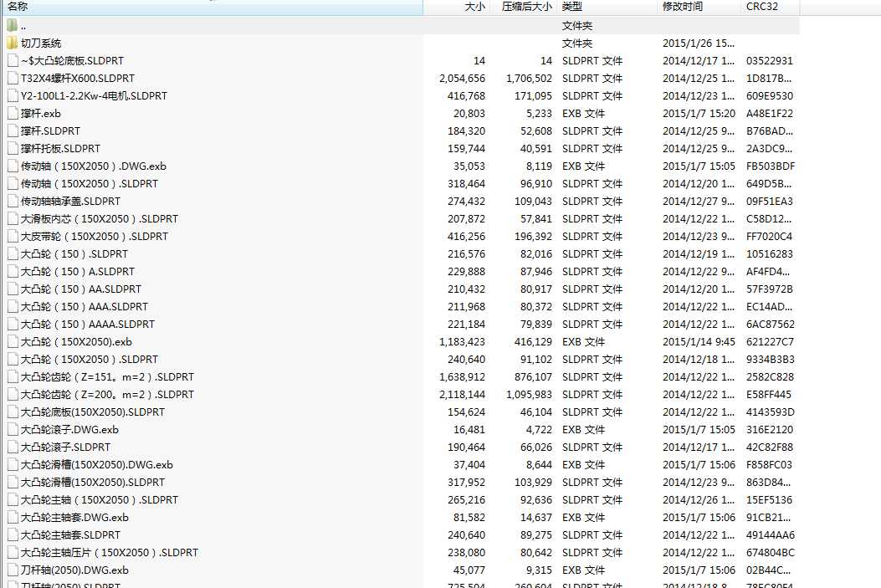This screenshot has width=881, height=588.
Task: Click CRC32 value 10516283
Action: pos(769,253)
